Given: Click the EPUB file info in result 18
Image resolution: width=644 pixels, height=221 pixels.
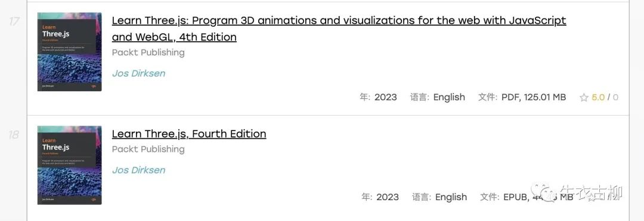Looking at the screenshot, I should 538,197.
